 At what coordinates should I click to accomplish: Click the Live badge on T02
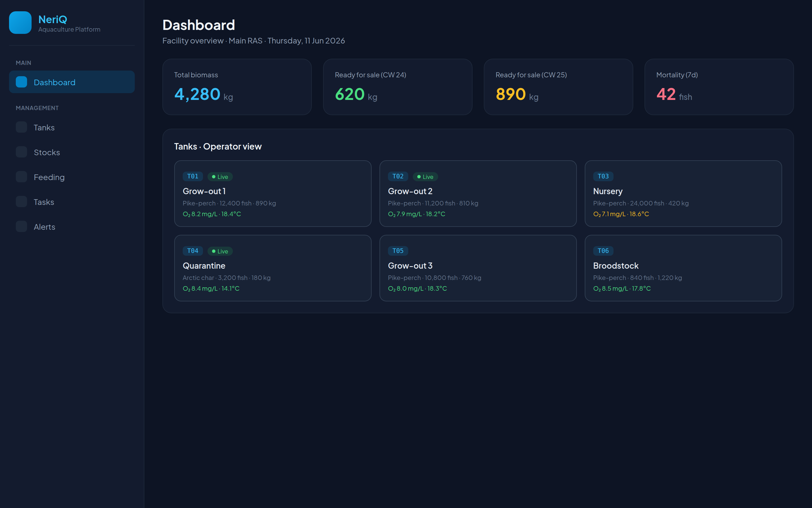[x=425, y=177]
